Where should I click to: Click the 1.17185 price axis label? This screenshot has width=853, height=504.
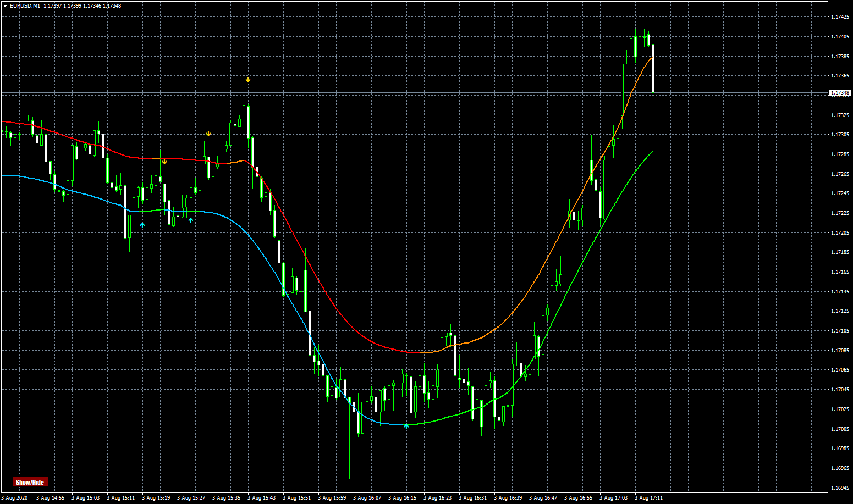point(839,252)
